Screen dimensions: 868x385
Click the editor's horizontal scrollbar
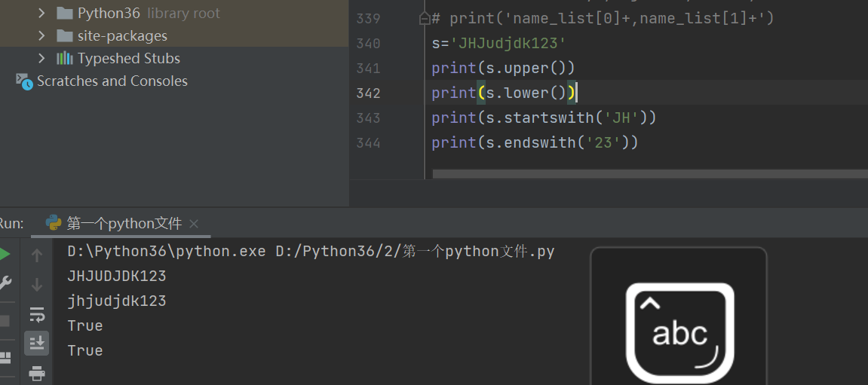tap(649, 175)
